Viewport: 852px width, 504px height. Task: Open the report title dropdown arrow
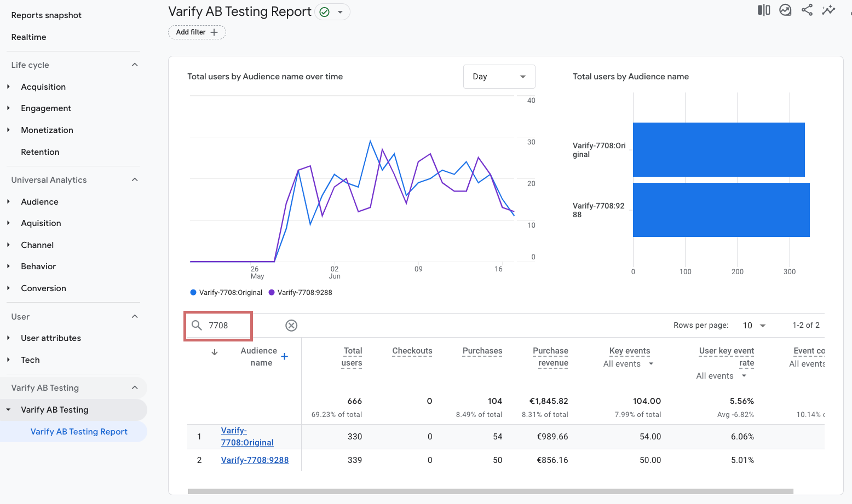point(340,12)
